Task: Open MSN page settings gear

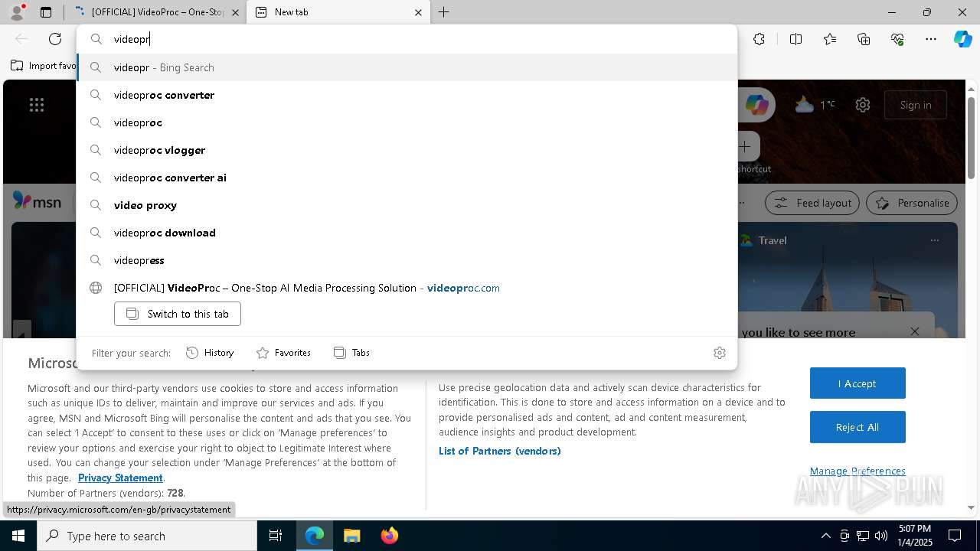Action: point(863,105)
